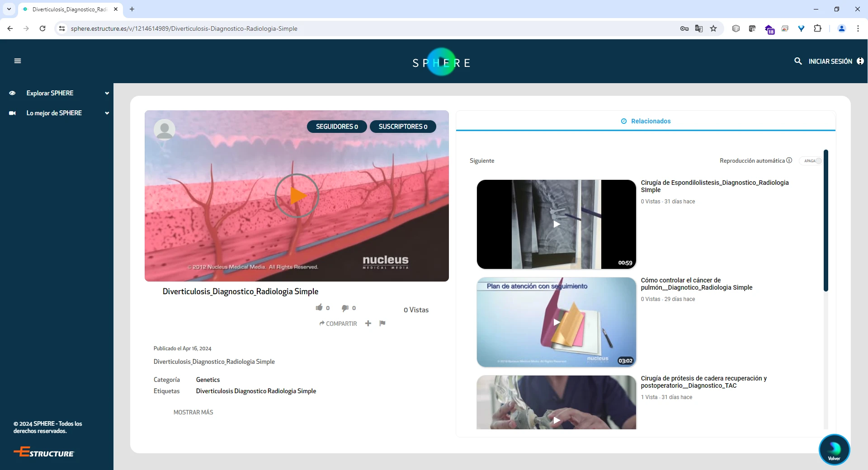Screen dimensions: 868x470
Task: Flag the video for reporting
Action: coord(382,323)
